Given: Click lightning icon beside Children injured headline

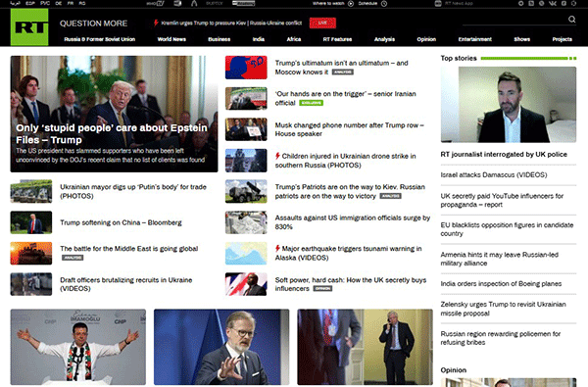Looking at the screenshot, I should coord(277,156).
